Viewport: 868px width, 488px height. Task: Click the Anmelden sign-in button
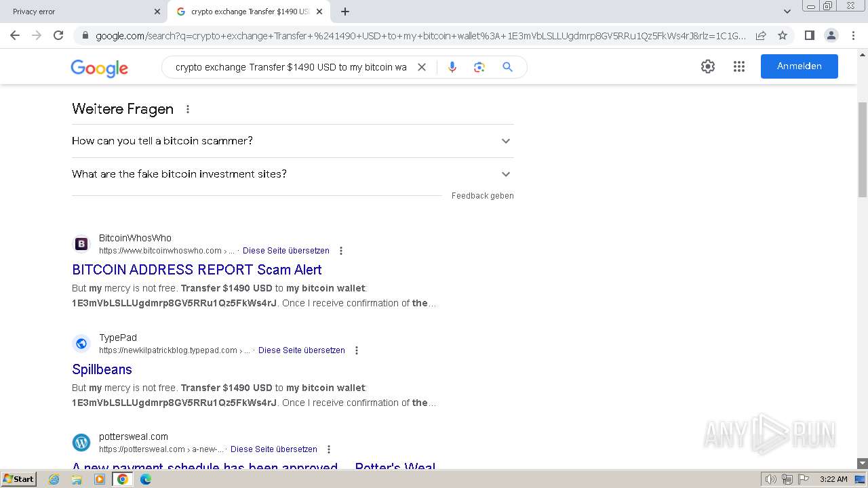click(800, 66)
